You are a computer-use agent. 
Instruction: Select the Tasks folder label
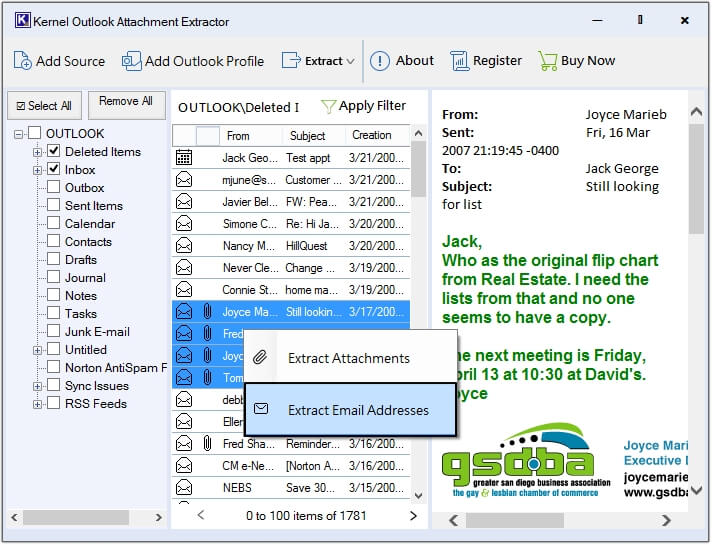click(81, 313)
